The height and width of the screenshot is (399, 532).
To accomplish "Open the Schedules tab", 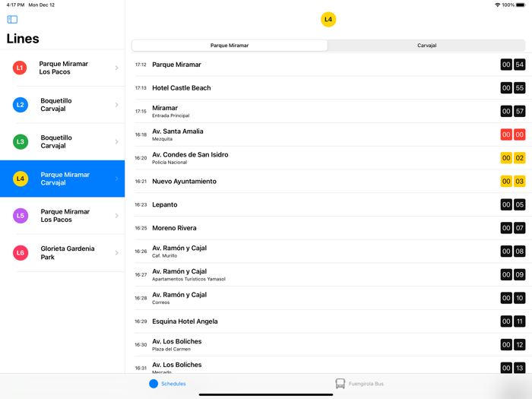I will coord(167,384).
